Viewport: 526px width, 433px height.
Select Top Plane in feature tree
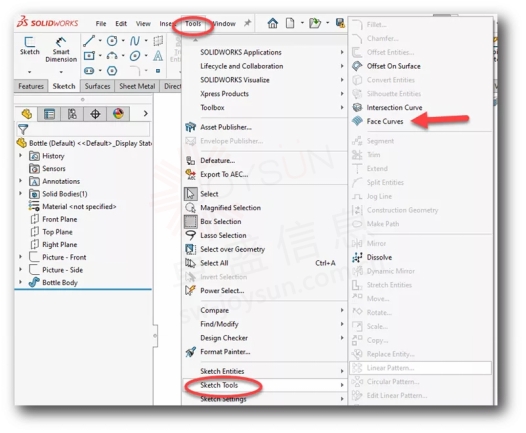pos(57,232)
